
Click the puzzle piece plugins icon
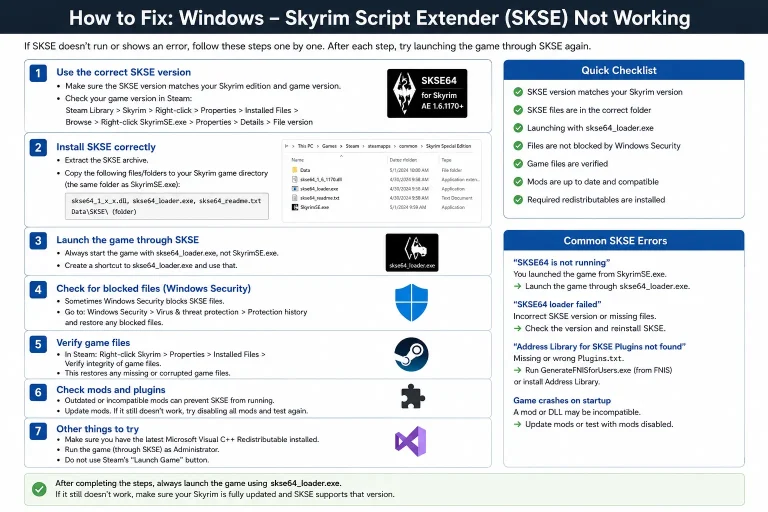click(x=412, y=396)
